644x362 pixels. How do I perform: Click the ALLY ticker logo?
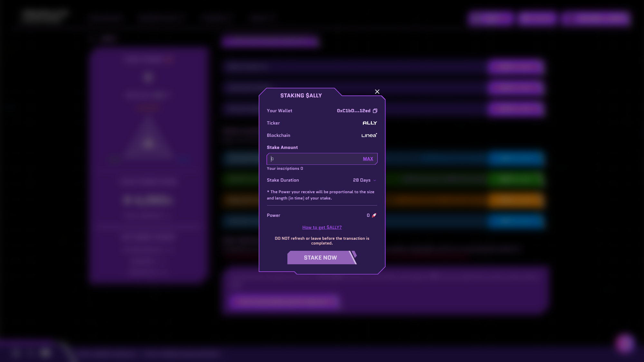pos(370,123)
